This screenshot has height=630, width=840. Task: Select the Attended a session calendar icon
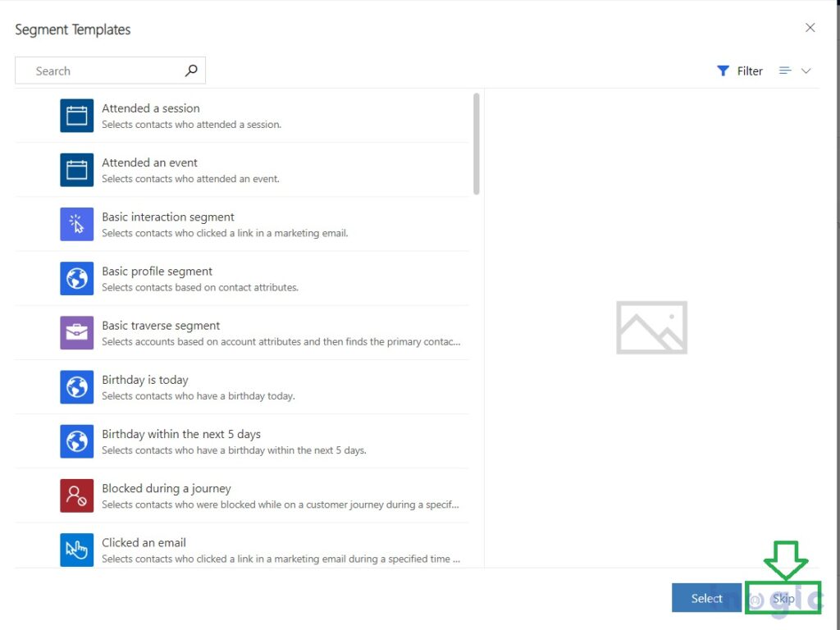tap(76, 116)
